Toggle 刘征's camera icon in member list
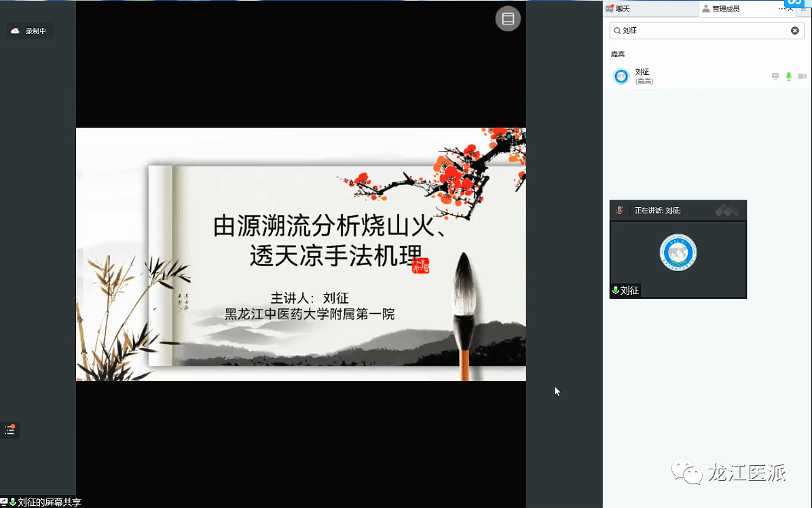 (x=802, y=76)
